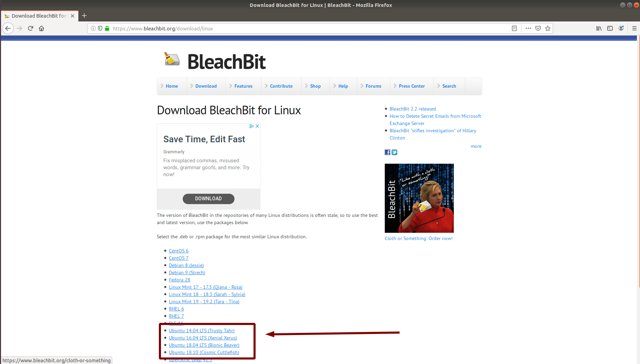This screenshot has width=640, height=364.
Task: Open the Download navigation item
Action: [x=206, y=86]
